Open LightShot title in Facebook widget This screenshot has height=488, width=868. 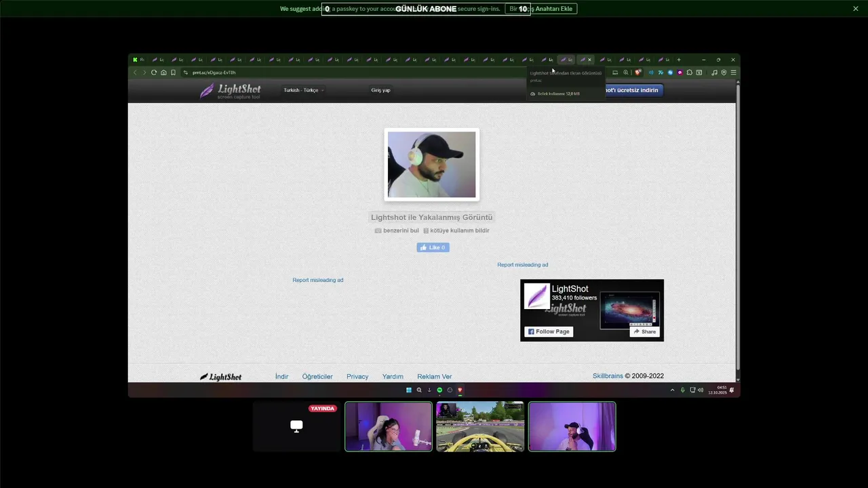click(570, 289)
